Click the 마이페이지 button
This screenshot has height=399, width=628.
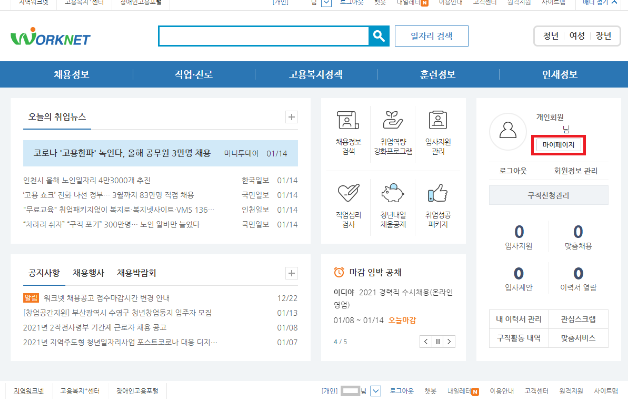tap(558, 145)
